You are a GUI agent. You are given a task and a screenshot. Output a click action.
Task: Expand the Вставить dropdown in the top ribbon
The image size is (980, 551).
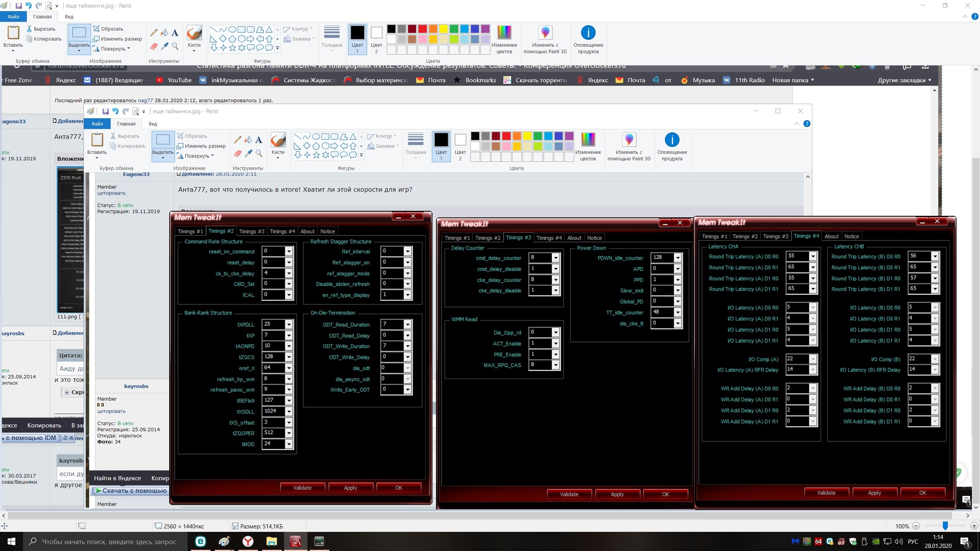(13, 51)
